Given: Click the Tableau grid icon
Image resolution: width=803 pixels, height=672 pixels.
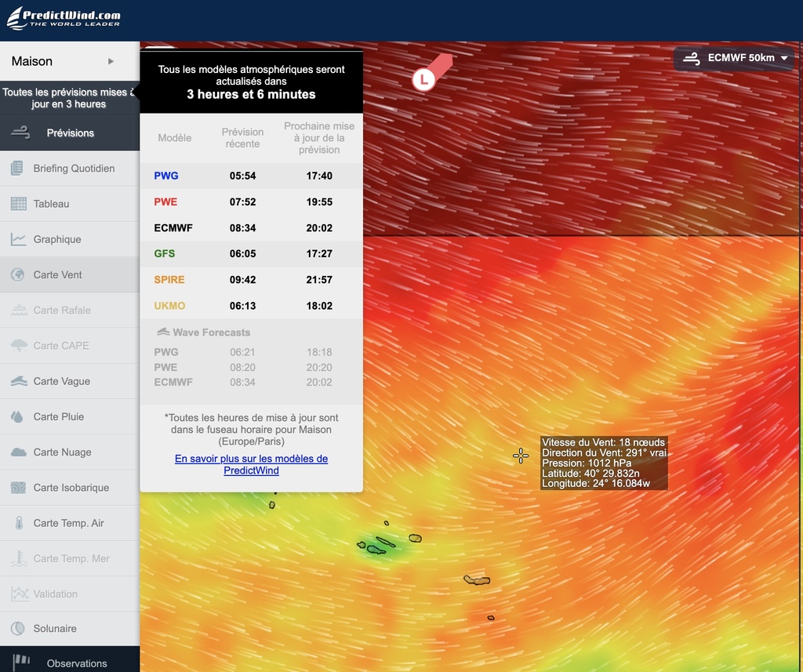Looking at the screenshot, I should 19,204.
